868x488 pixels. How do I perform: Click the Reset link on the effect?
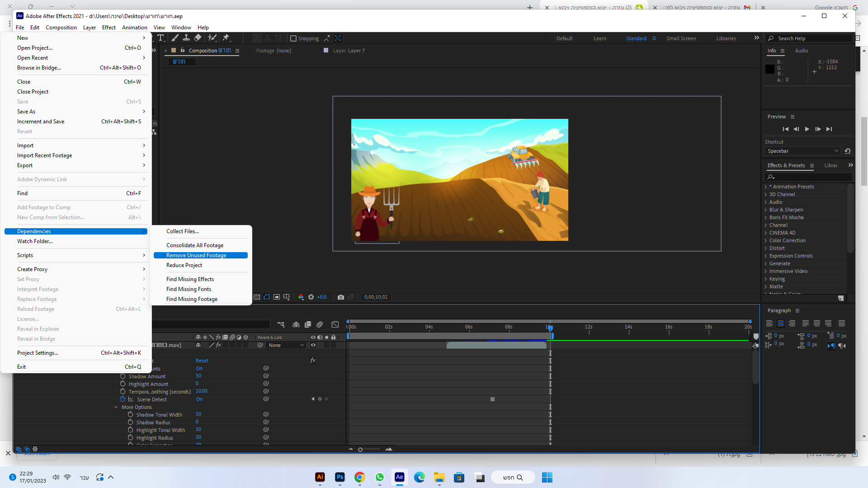[x=202, y=361]
